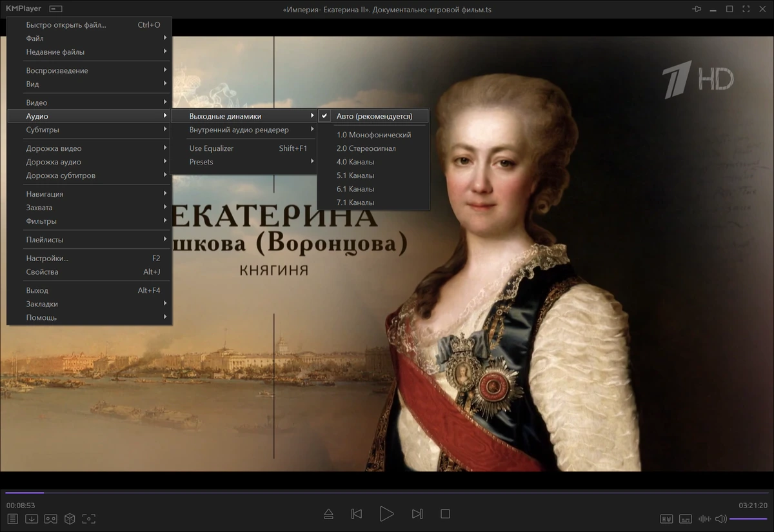Click the video title in title bar
774x532 pixels.
(x=387, y=9)
